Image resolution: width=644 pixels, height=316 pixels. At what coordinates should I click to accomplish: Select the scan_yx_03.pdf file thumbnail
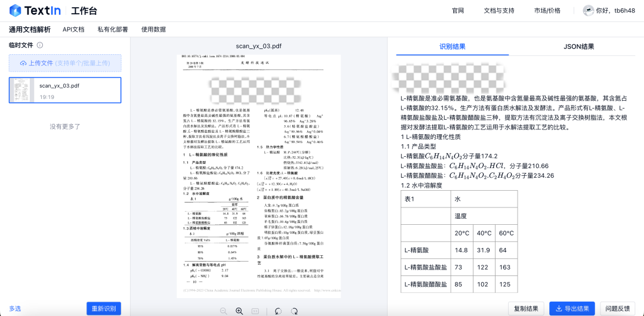(23, 90)
